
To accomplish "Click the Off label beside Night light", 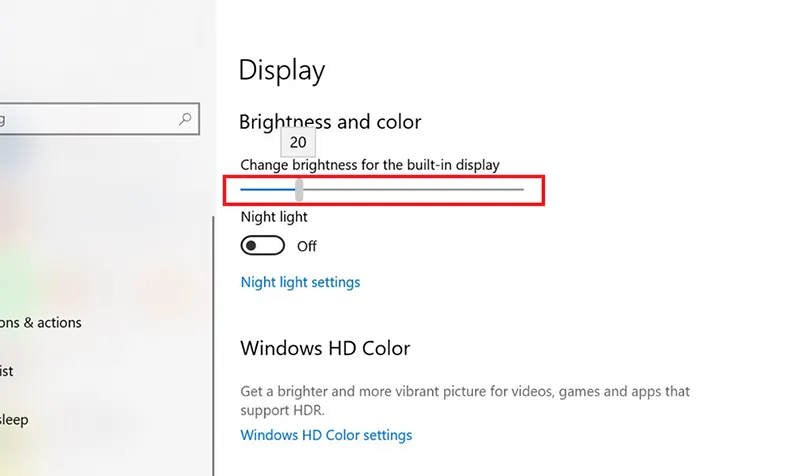I will click(x=307, y=246).
